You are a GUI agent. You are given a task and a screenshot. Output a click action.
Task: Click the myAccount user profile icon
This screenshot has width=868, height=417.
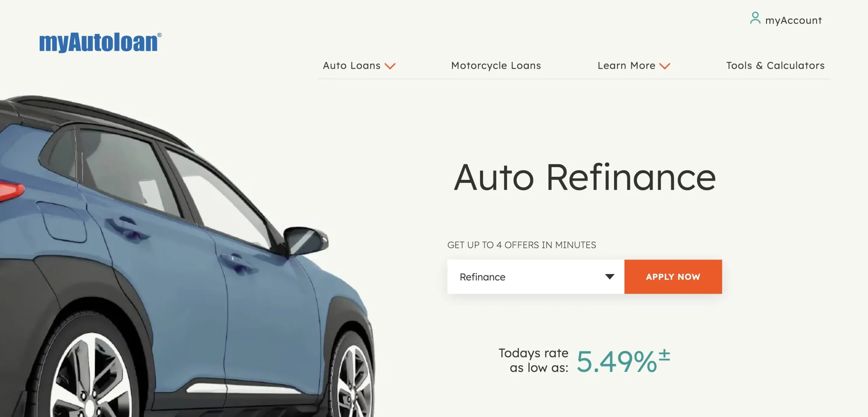tap(755, 18)
